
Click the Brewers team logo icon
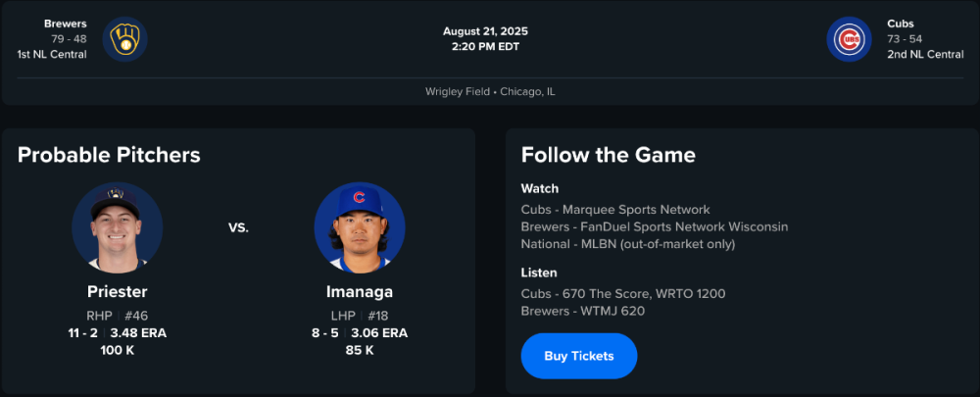pyautogui.click(x=124, y=39)
